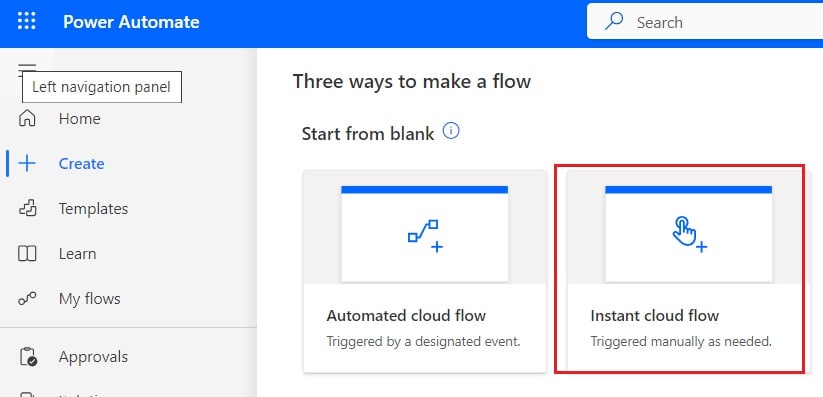Click the Instant cloud flow tap icon
The height and width of the screenshot is (397, 823).
pyautogui.click(x=689, y=234)
